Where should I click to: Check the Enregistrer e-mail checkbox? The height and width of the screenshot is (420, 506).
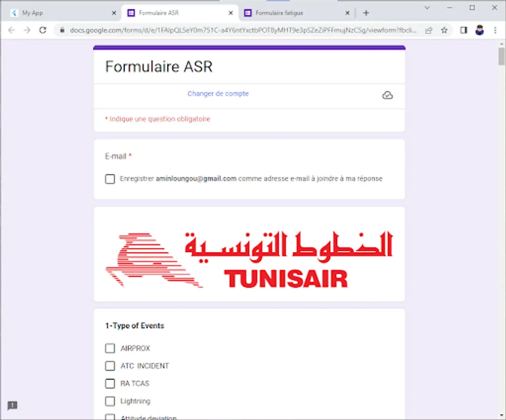coord(110,179)
